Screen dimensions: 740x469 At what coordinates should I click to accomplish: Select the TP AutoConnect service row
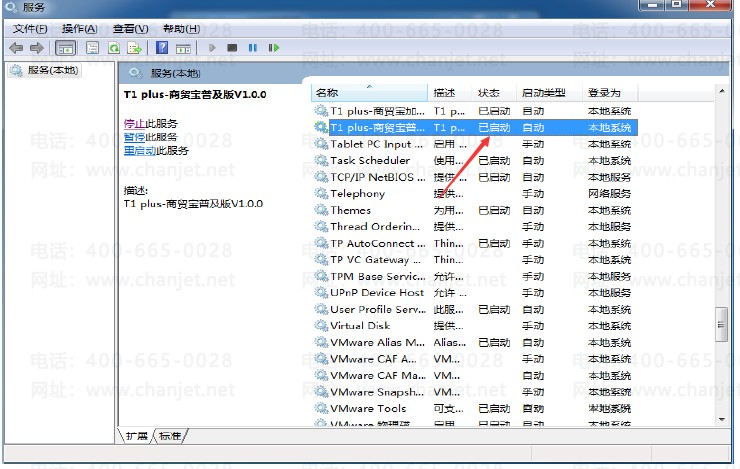(x=474, y=243)
